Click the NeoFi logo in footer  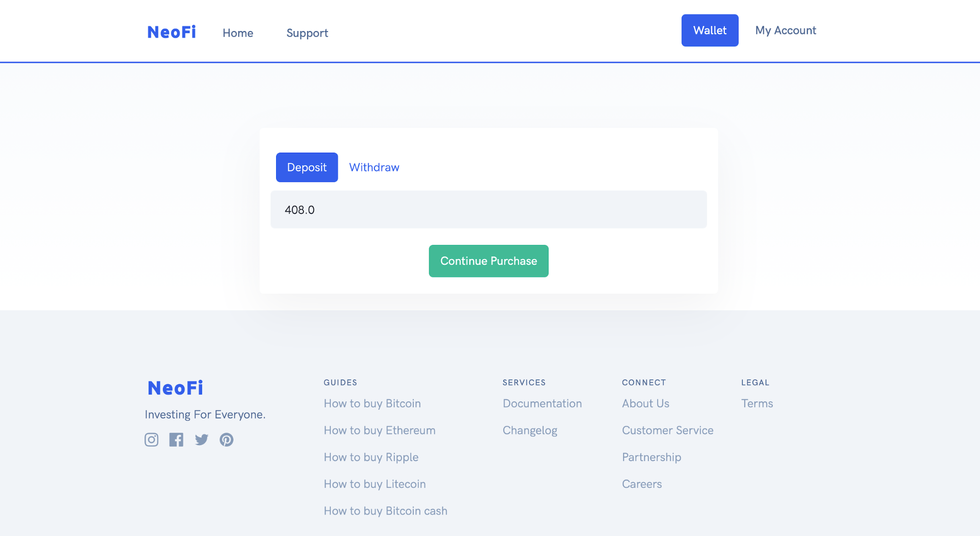175,388
